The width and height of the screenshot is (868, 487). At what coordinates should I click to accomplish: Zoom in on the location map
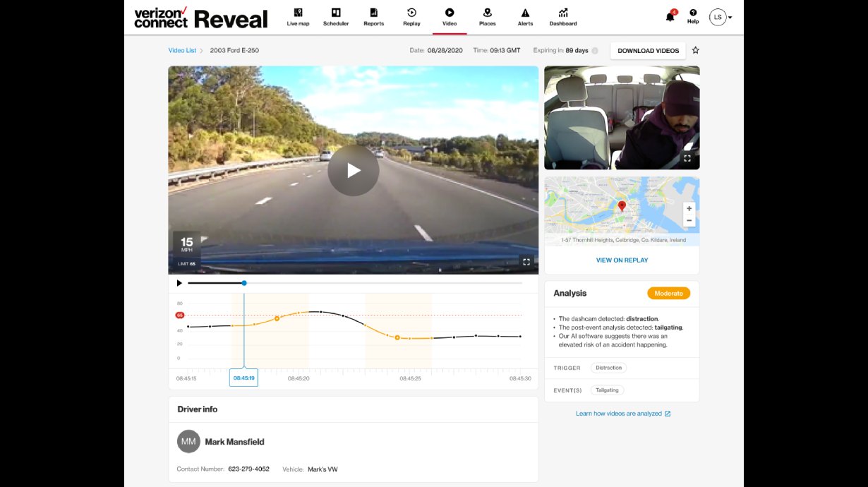click(x=688, y=208)
